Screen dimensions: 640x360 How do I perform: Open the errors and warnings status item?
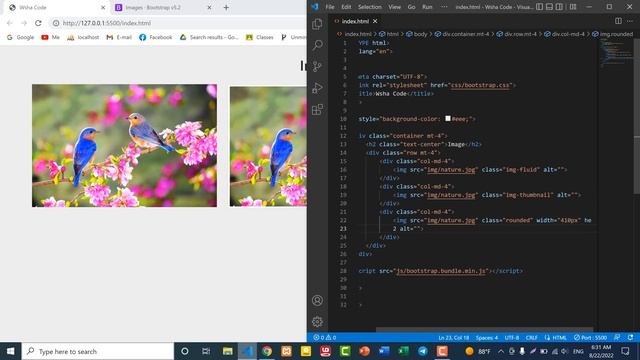tap(324, 338)
